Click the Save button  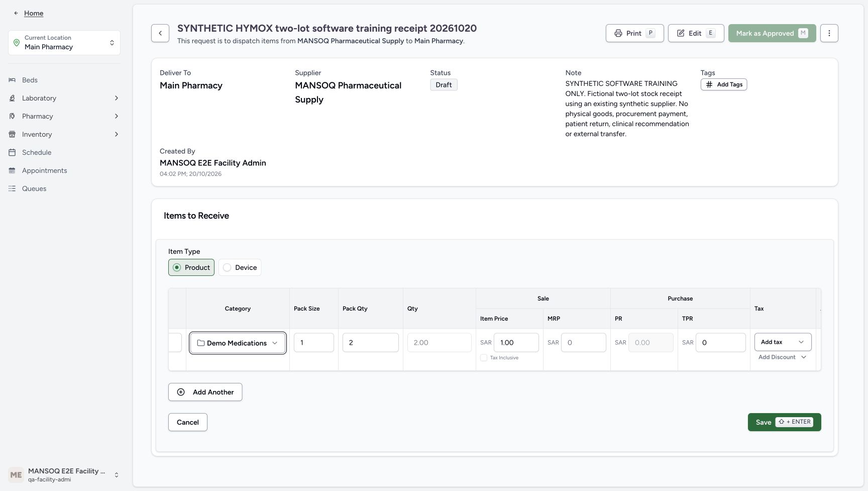[784, 422]
